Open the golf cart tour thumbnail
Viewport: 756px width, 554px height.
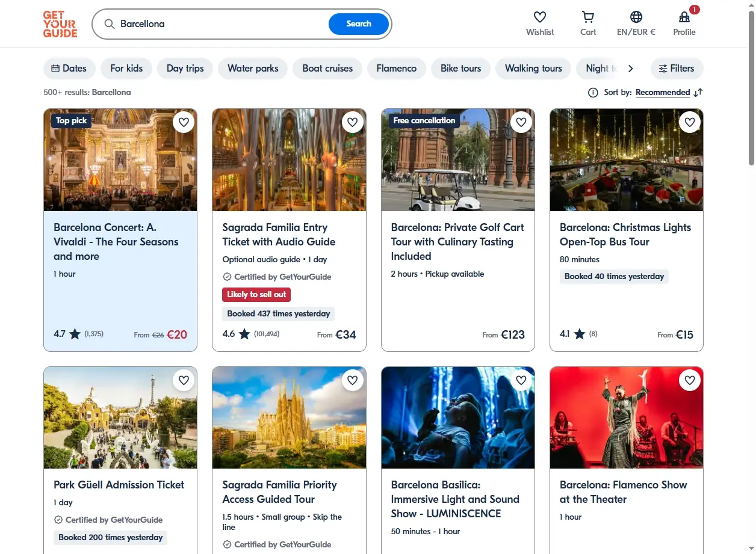click(458, 160)
